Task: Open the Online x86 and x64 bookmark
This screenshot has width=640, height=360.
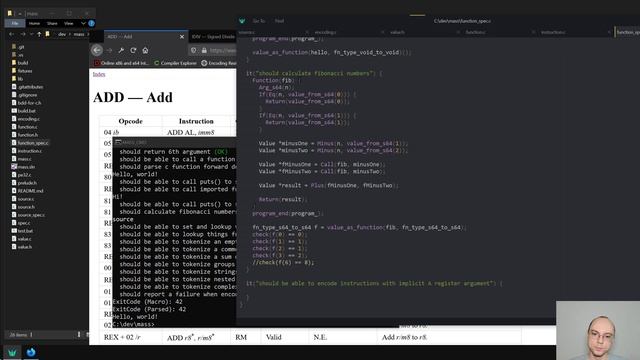Action: coord(122,63)
